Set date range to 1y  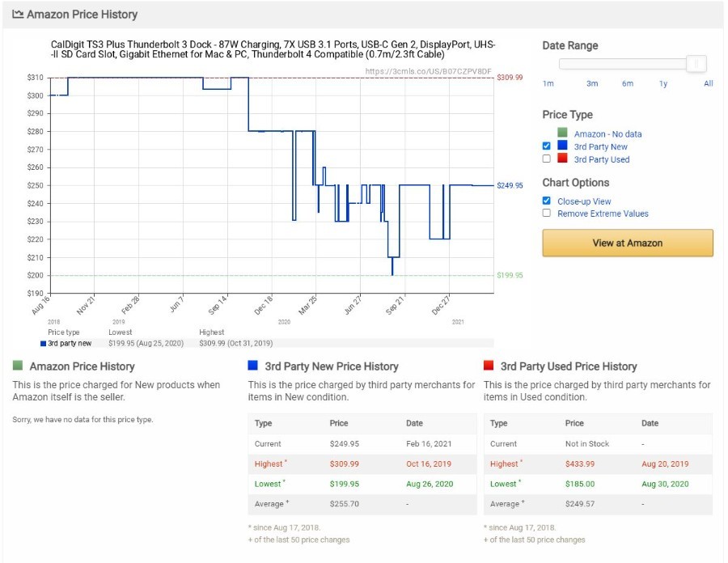coord(663,83)
